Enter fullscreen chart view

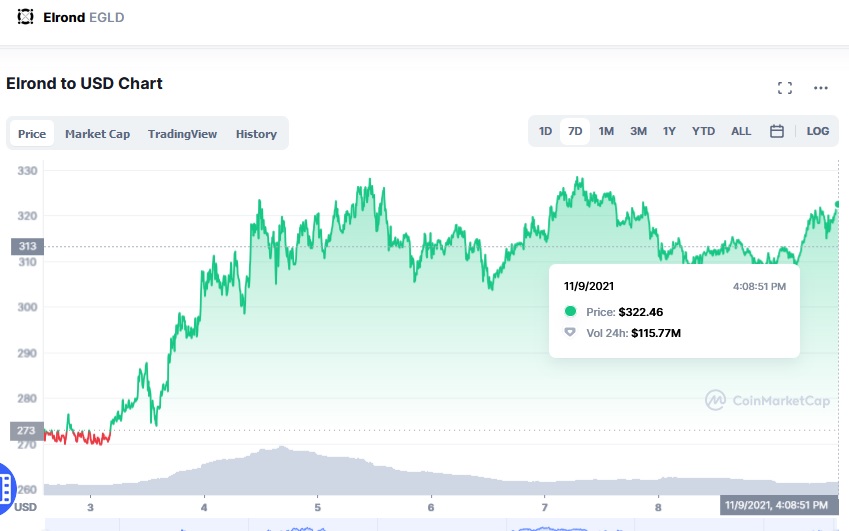coord(785,88)
